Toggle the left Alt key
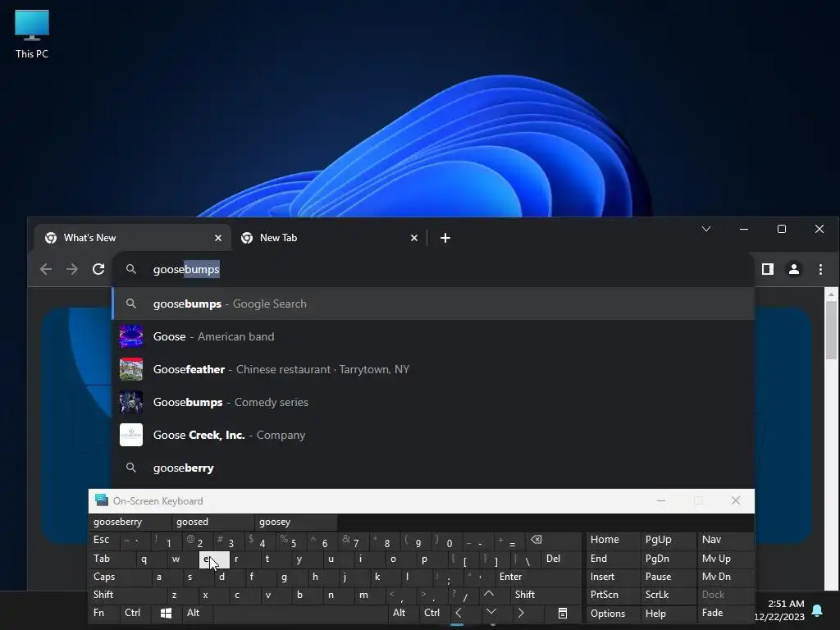This screenshot has height=630, width=840. click(x=197, y=613)
